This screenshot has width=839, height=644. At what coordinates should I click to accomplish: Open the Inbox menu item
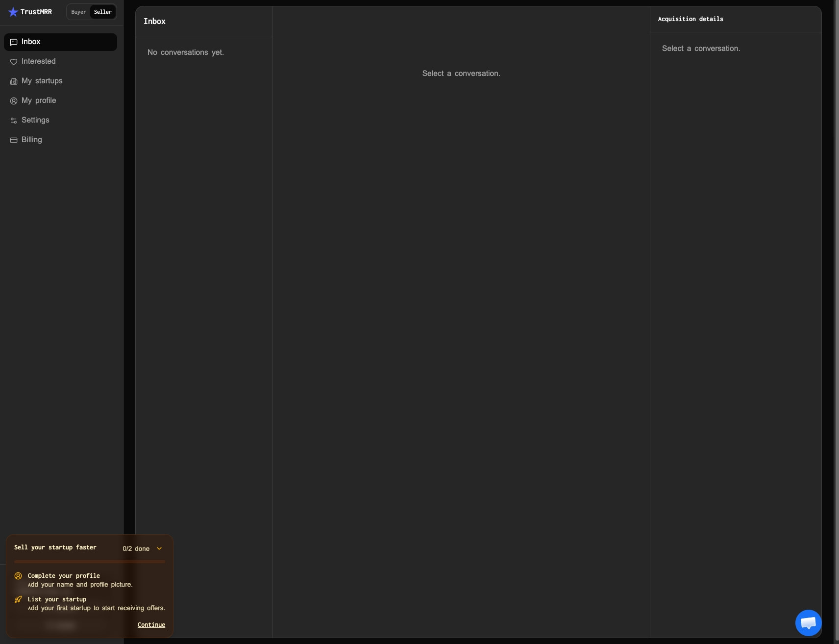(60, 42)
